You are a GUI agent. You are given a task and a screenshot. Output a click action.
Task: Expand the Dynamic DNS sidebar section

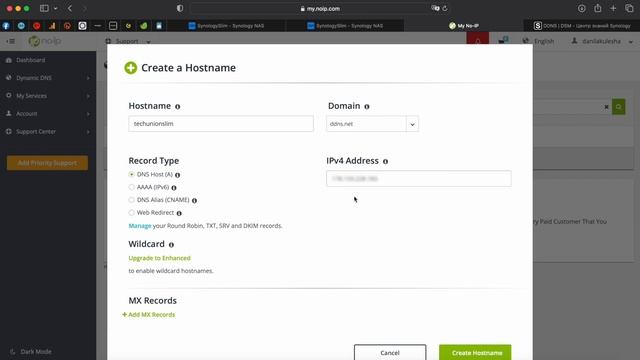click(48, 78)
